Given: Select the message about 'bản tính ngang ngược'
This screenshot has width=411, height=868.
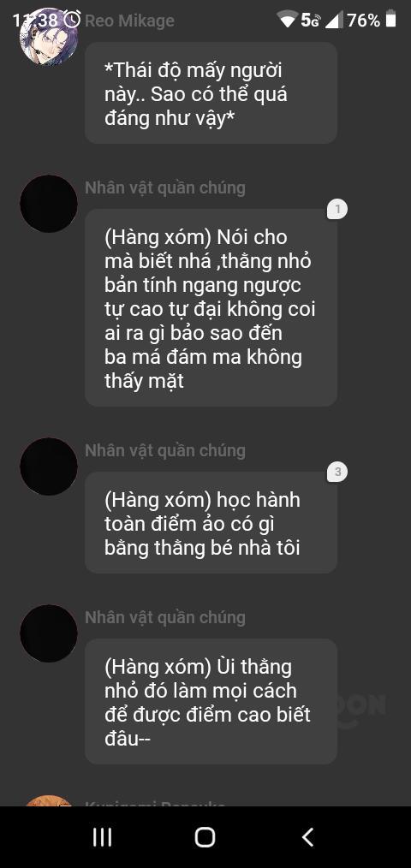Looking at the screenshot, I should (211, 308).
